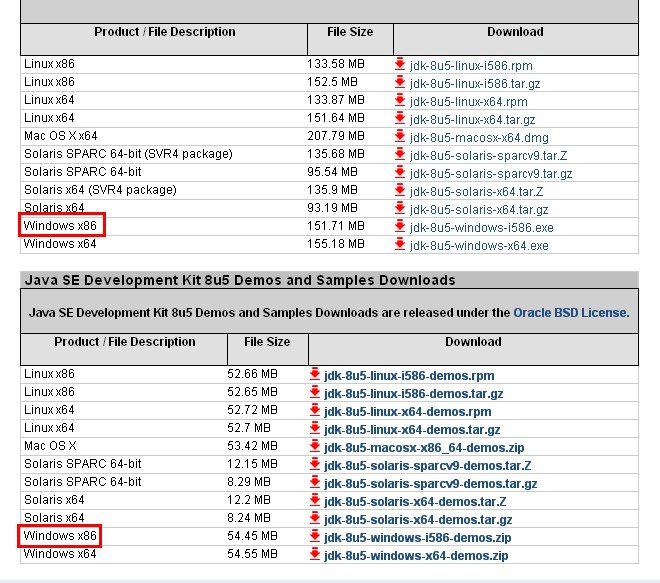Image resolution: width=660 pixels, height=583 pixels.
Task: Download jdk-8u5-macosx-x64.dmg link
Action: (x=479, y=138)
